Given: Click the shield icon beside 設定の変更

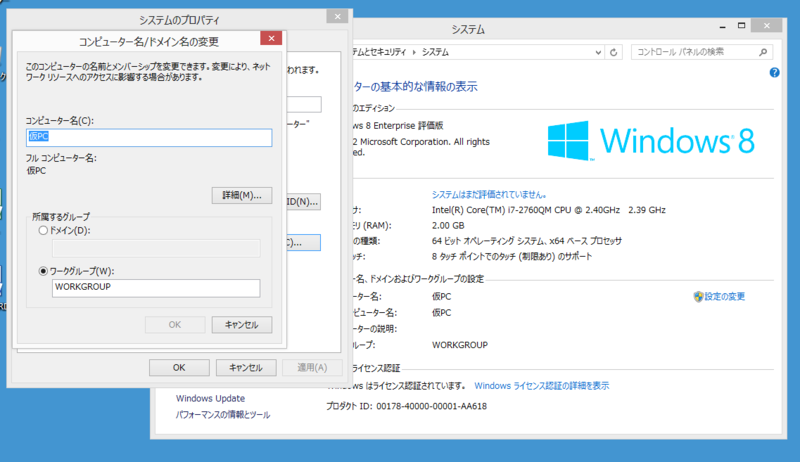Looking at the screenshot, I should (698, 297).
